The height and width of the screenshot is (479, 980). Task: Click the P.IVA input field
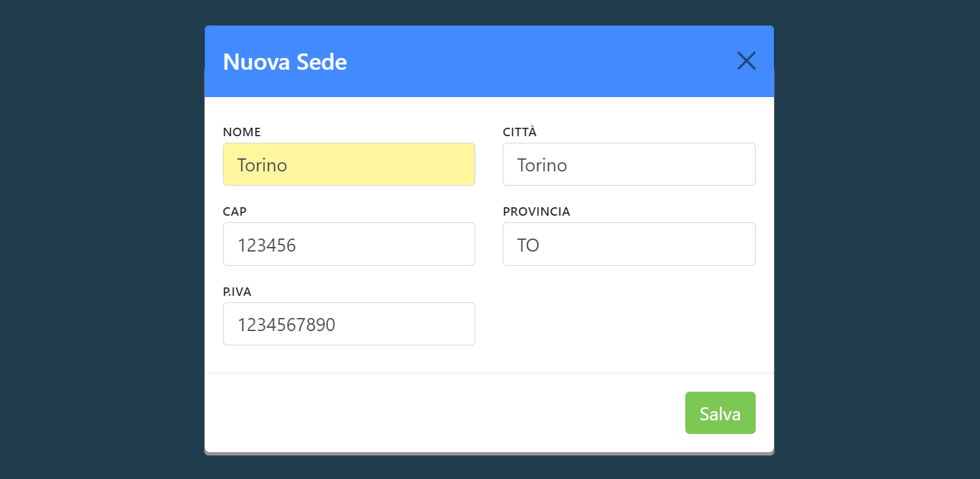point(349,324)
